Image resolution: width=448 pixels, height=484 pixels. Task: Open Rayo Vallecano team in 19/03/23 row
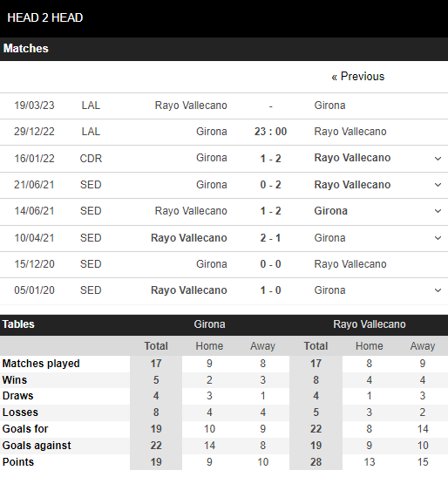tap(191, 106)
